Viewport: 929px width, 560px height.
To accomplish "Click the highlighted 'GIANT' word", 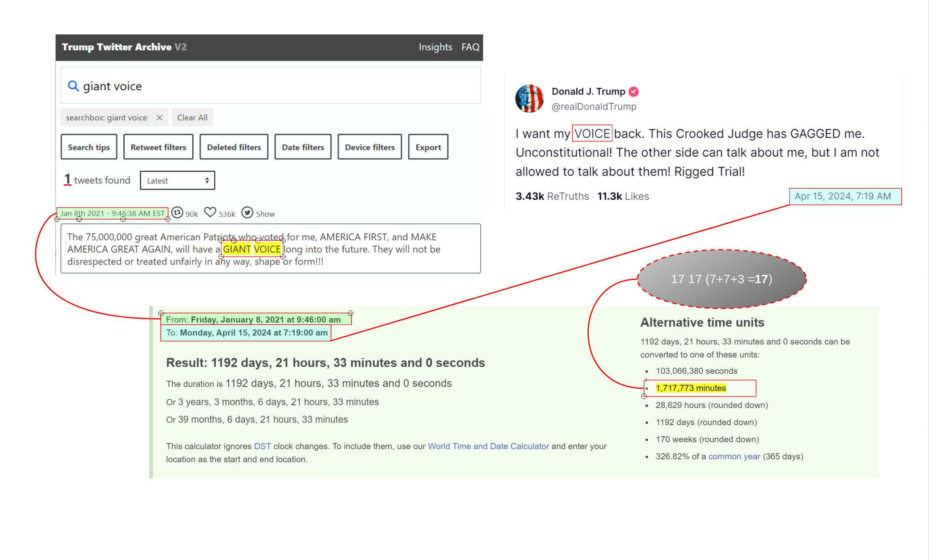I will click(x=237, y=249).
